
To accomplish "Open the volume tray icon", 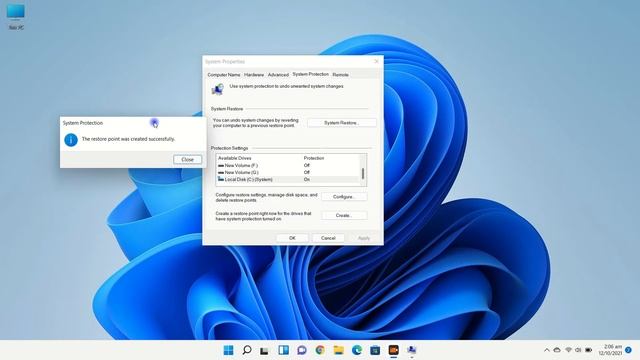I will (x=578, y=350).
